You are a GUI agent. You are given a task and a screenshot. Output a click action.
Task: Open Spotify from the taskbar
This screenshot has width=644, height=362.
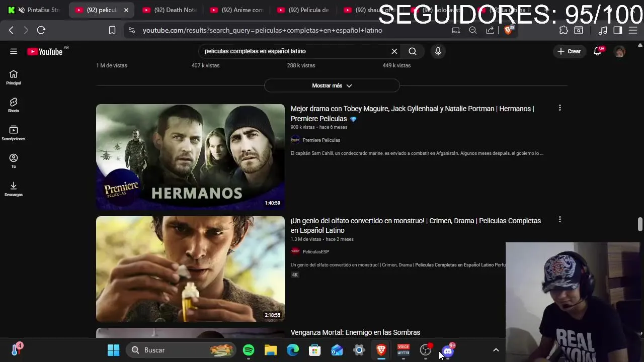pyautogui.click(x=249, y=350)
